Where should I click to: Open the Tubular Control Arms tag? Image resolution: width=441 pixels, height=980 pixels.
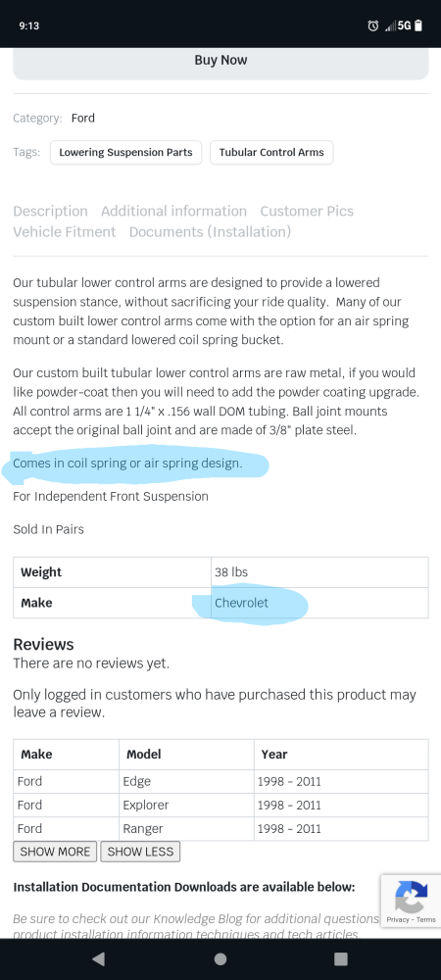tap(271, 152)
